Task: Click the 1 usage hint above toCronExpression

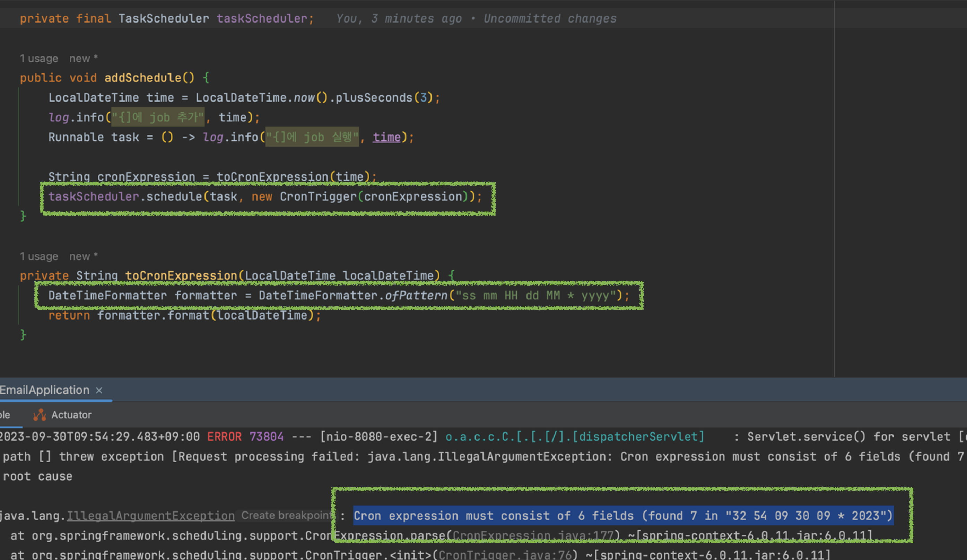Action: [x=39, y=256]
